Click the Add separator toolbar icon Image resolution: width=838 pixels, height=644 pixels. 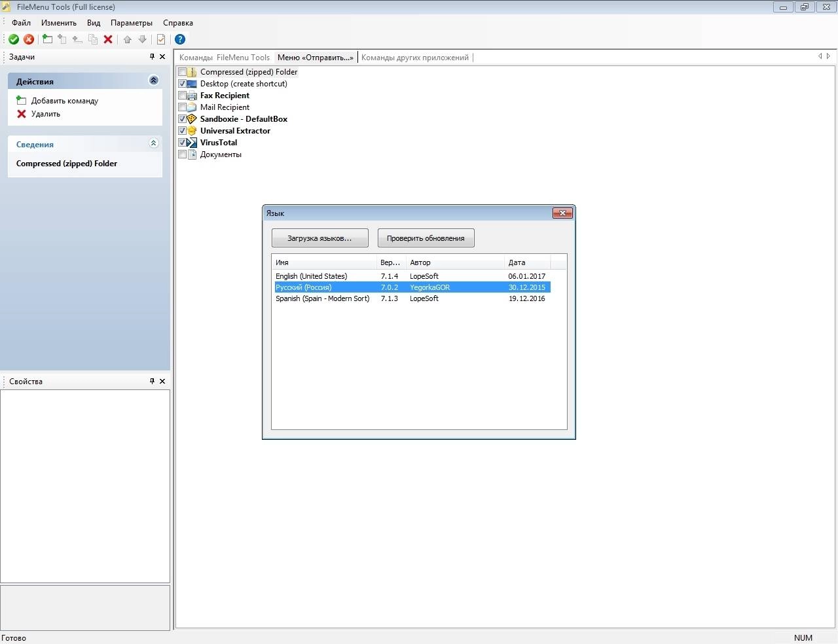pos(77,39)
